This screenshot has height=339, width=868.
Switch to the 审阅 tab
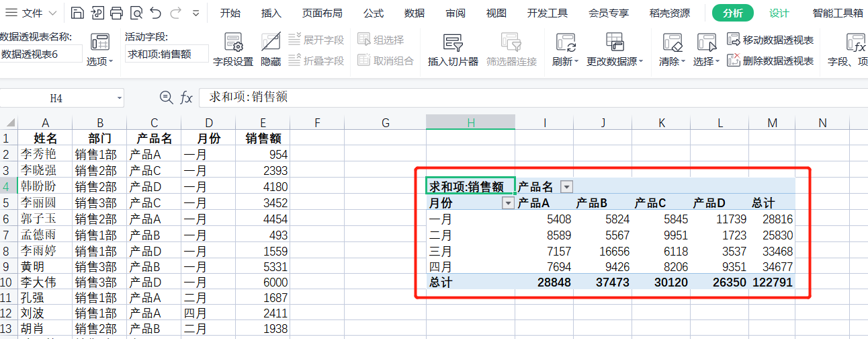click(455, 13)
